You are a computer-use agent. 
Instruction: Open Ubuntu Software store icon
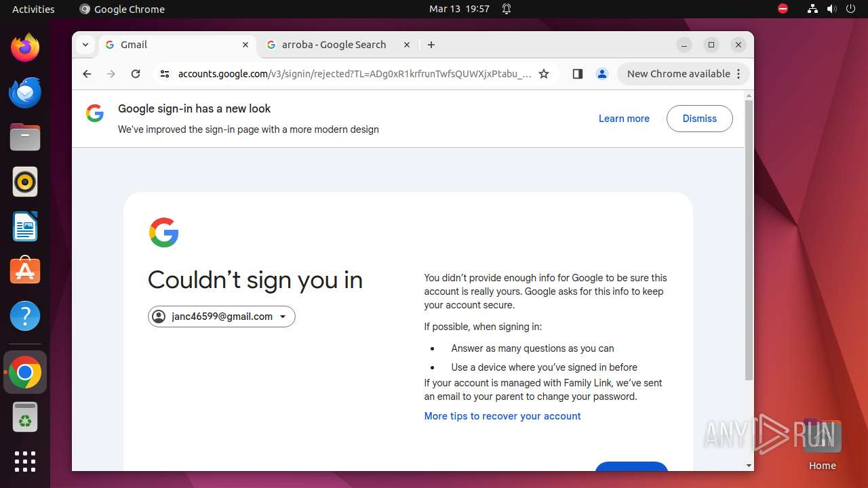[25, 271]
